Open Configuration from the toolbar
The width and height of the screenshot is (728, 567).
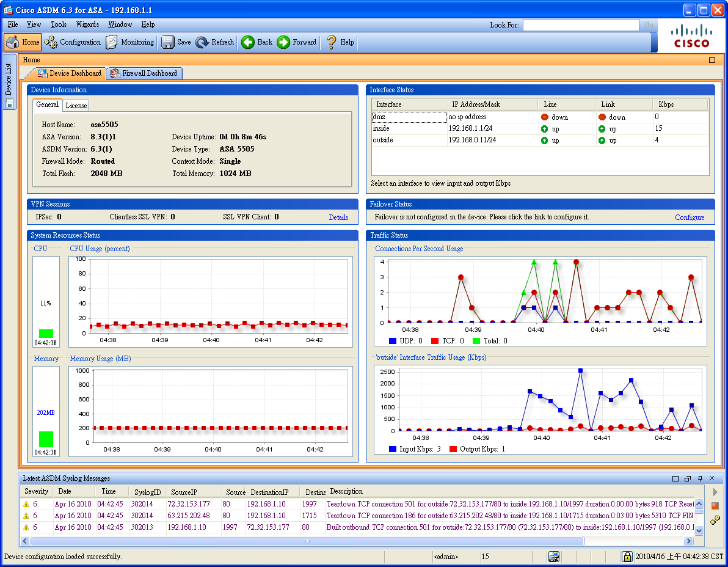(73, 42)
